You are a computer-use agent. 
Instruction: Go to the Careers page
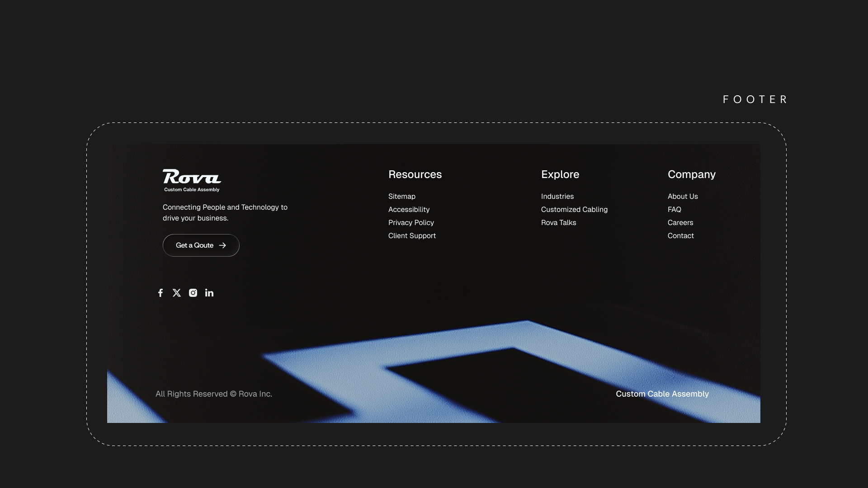(680, 223)
